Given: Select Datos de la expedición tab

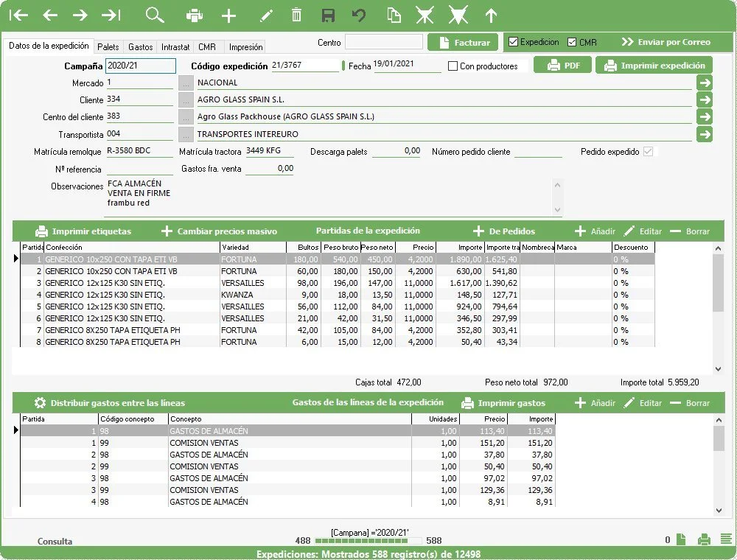Looking at the screenshot, I should click(49, 46).
